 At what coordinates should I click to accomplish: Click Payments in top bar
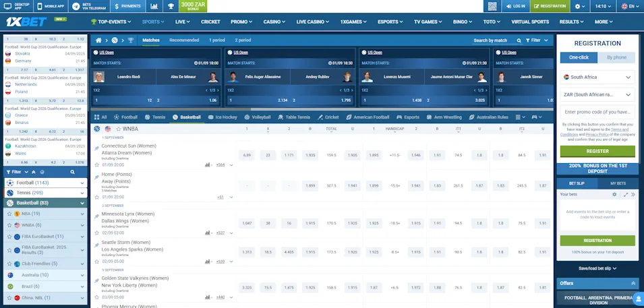tap(127, 6)
